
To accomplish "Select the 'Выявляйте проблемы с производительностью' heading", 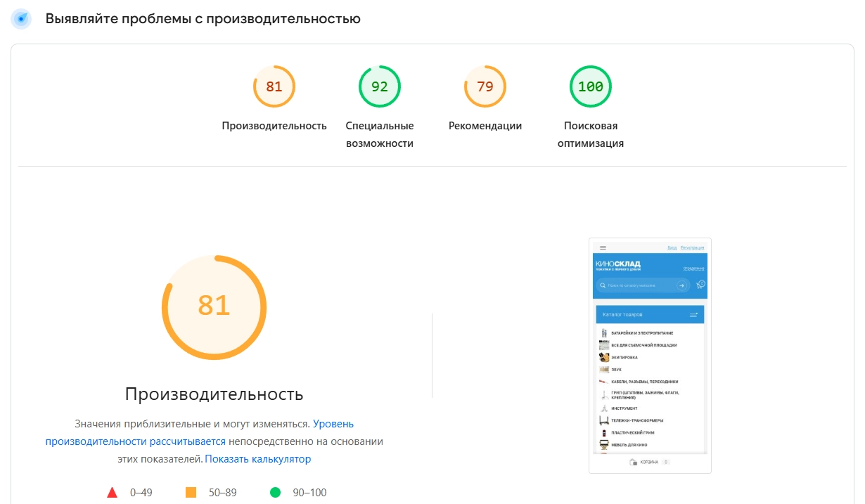I will point(203,19).
